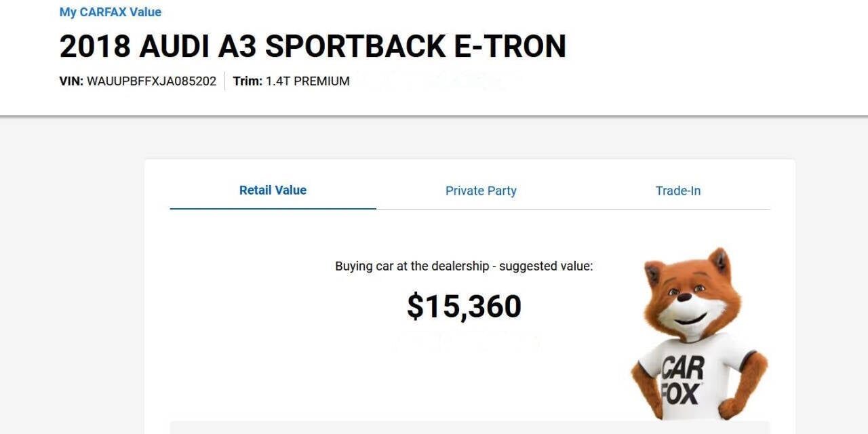Screen dimensions: 868x434
Task: Click the divider between VIN and Trim
Action: click(225, 81)
